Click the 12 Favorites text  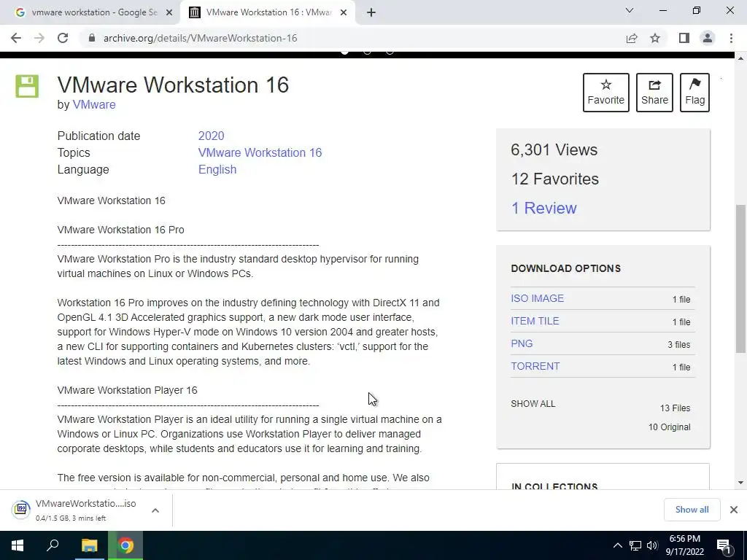(x=555, y=179)
